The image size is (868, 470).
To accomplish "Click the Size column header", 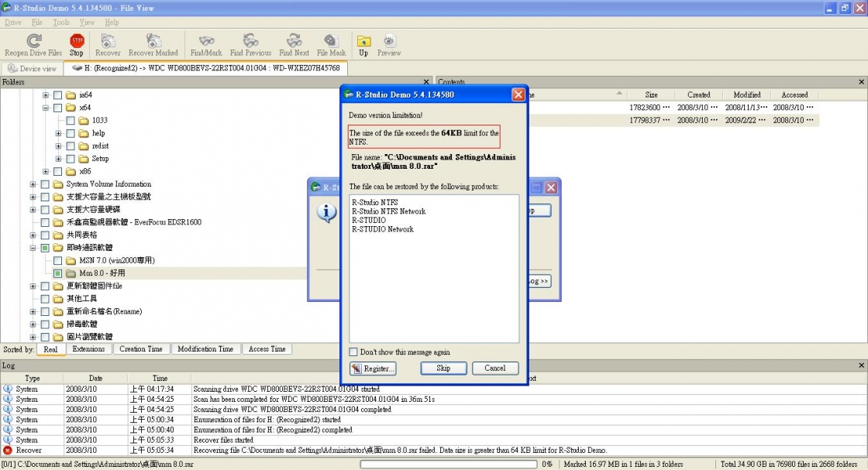I will (x=652, y=95).
